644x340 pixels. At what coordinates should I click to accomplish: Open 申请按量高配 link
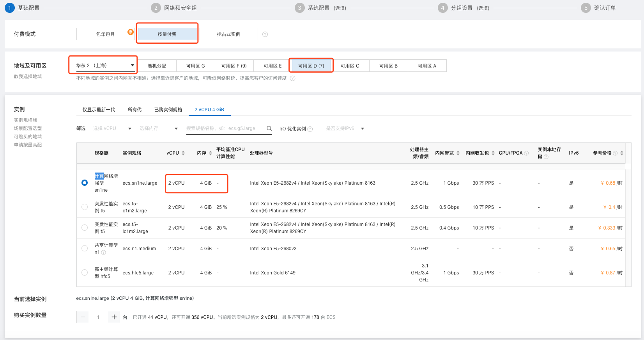click(x=28, y=145)
